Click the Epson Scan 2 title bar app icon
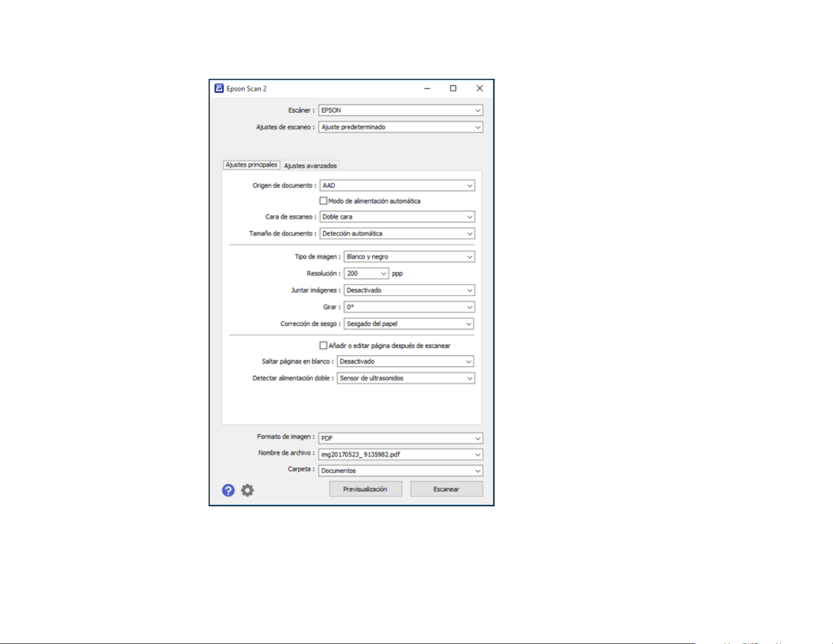The image size is (833, 644). [219, 88]
